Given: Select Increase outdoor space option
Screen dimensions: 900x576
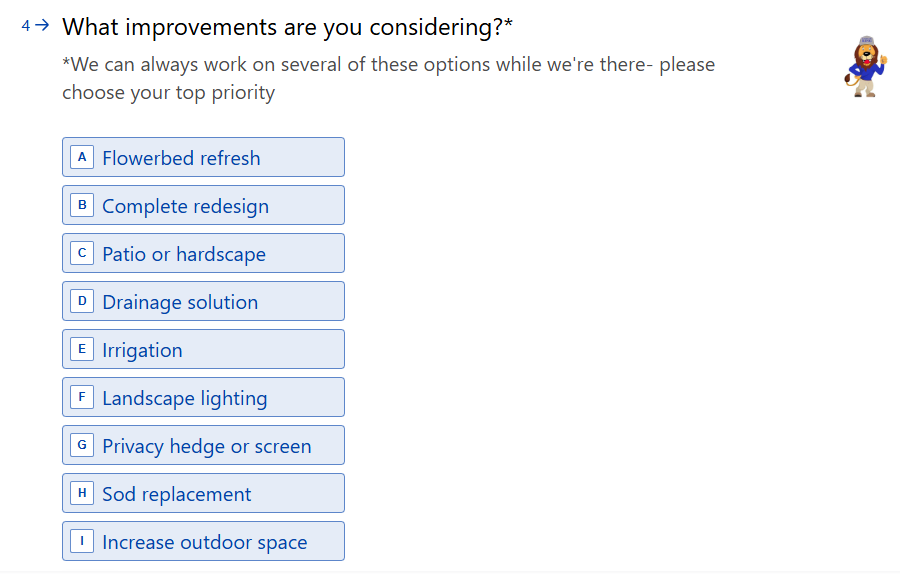Looking at the screenshot, I should [203, 542].
